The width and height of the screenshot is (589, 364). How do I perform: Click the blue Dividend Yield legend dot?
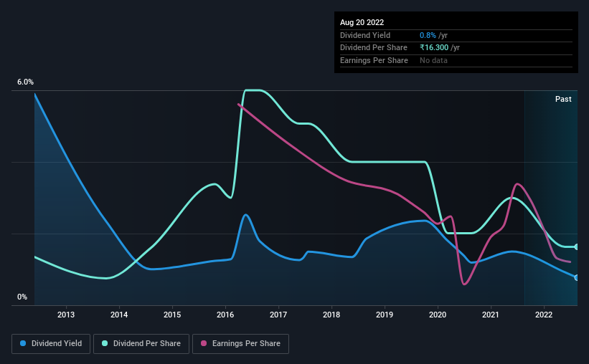[x=23, y=343]
